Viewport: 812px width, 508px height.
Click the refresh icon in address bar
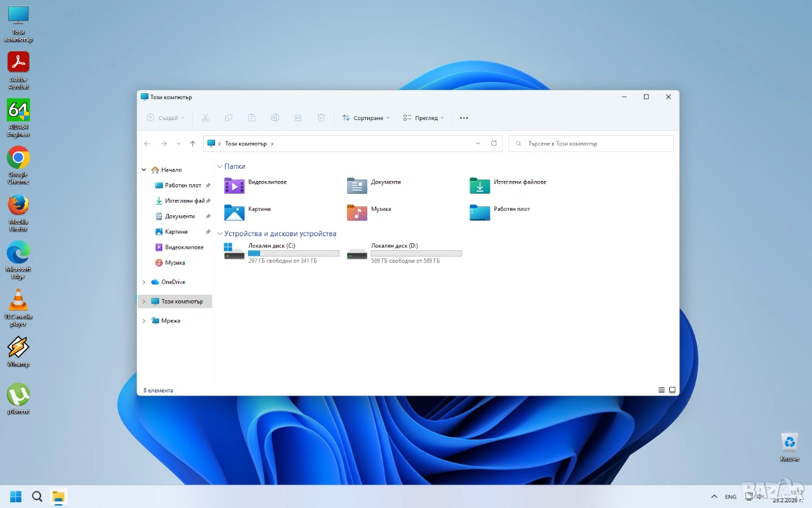[x=494, y=144]
